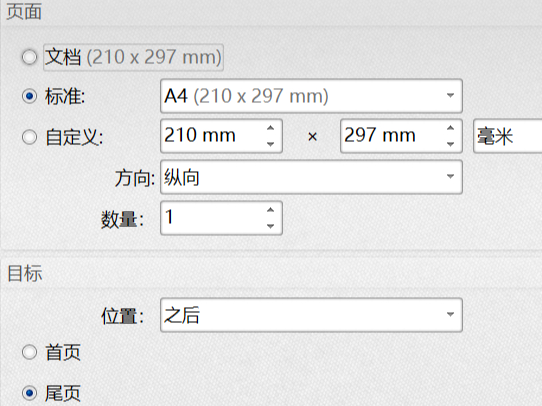Increase height with the 297 mm up arrow
Image resolution: width=542 pixels, height=406 pixels.
click(x=450, y=128)
